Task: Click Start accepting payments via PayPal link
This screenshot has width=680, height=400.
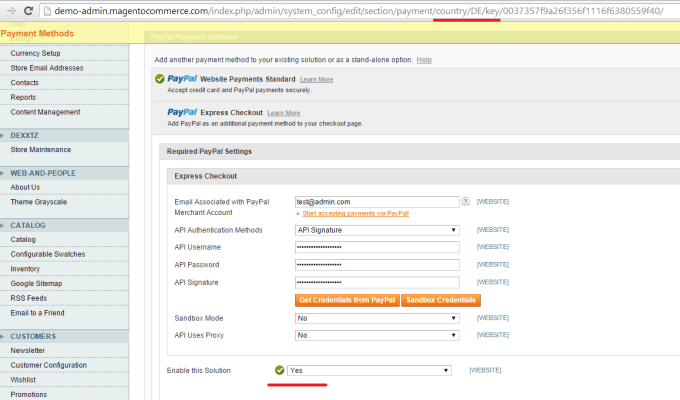Action: 356,213
